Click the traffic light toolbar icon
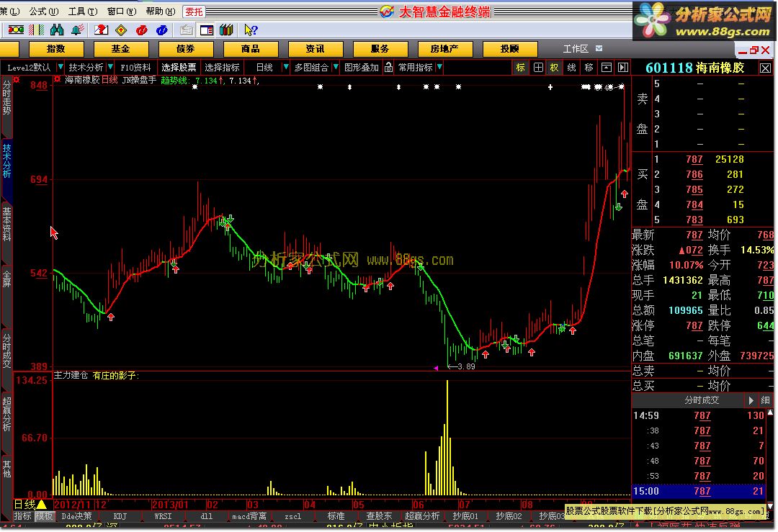 point(16,30)
